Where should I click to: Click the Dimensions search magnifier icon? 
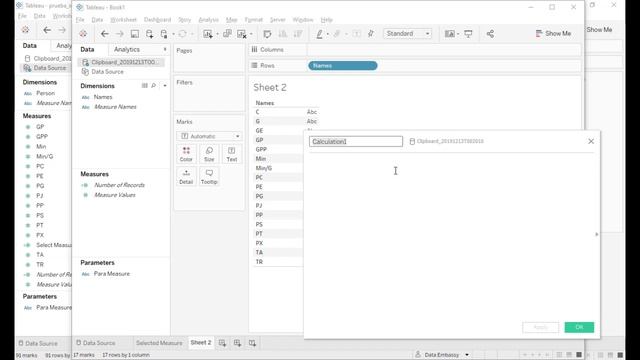(153, 86)
